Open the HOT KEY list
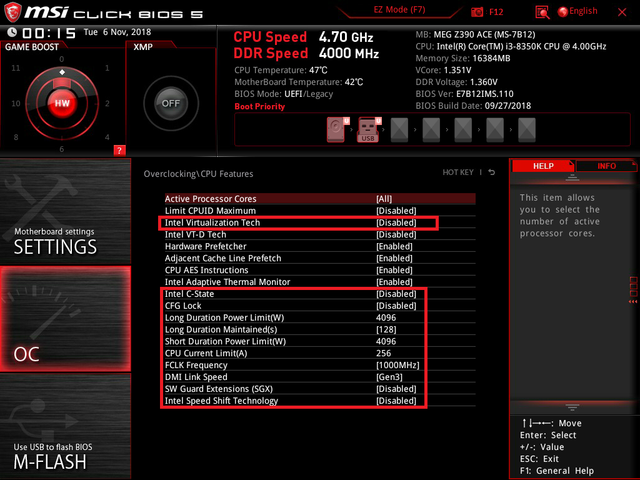 (x=458, y=172)
